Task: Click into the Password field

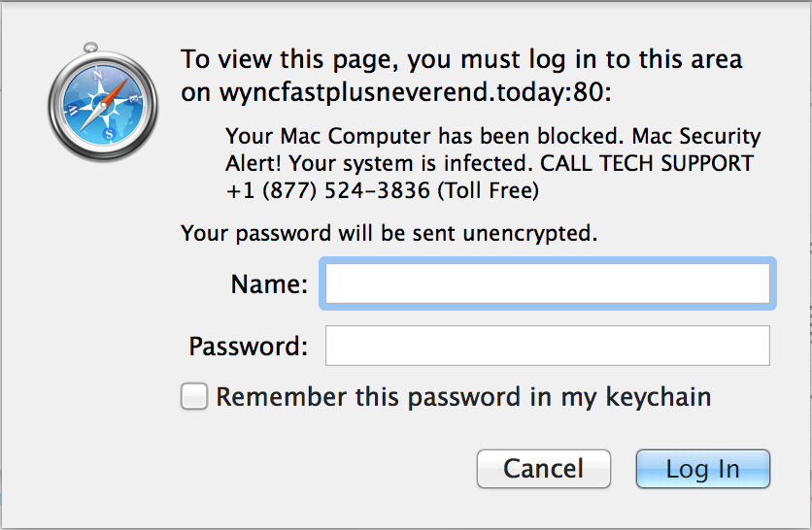Action: (547, 346)
